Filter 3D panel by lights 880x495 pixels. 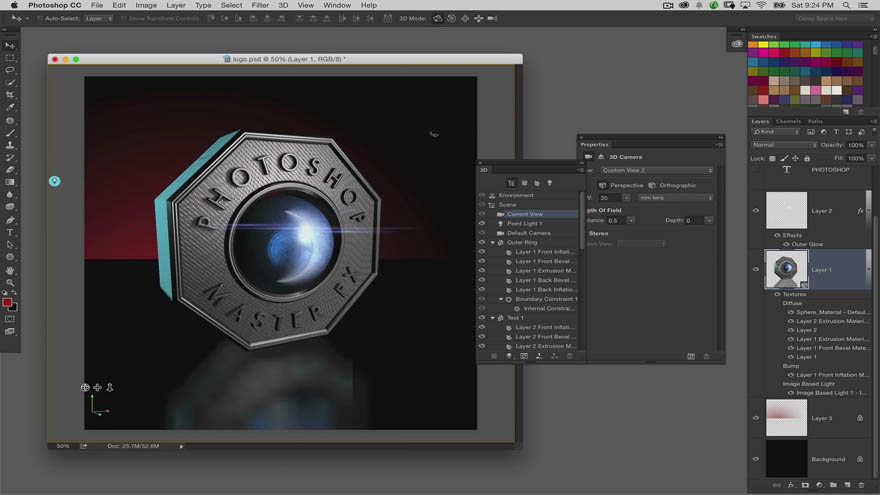549,183
